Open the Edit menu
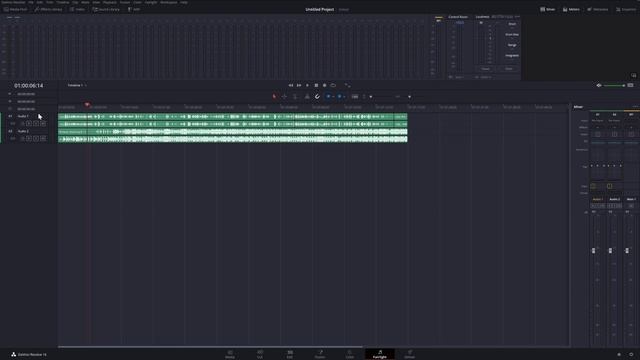This screenshot has width=640, height=360. (40, 2)
